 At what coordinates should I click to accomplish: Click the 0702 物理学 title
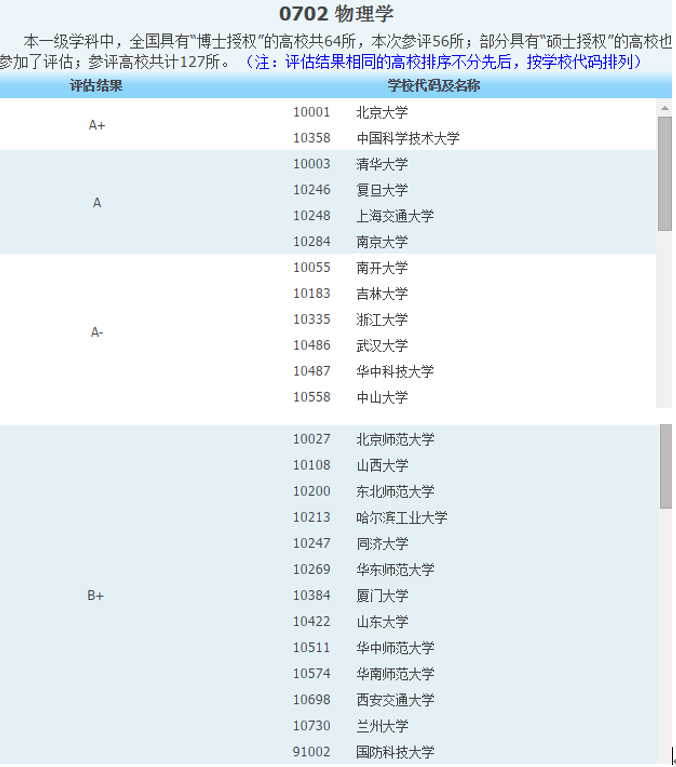coord(336,14)
